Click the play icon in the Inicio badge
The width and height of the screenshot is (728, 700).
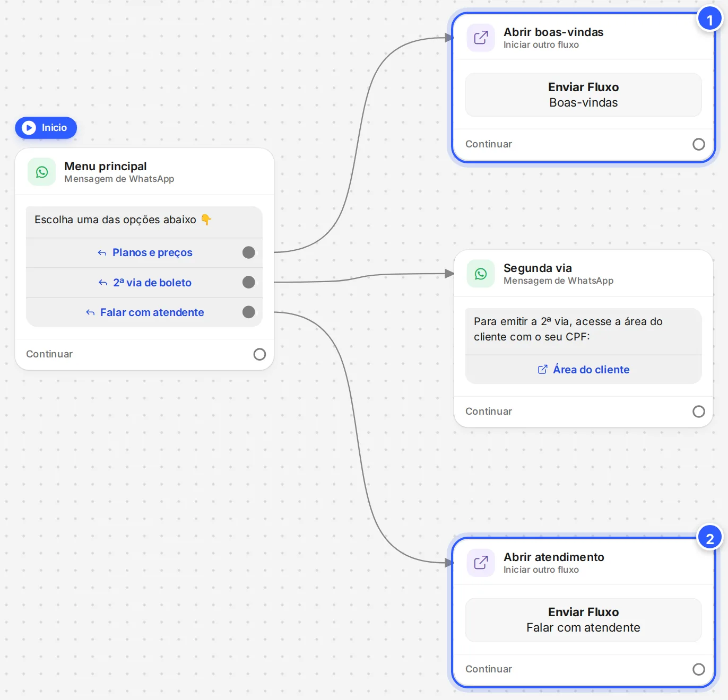29,128
